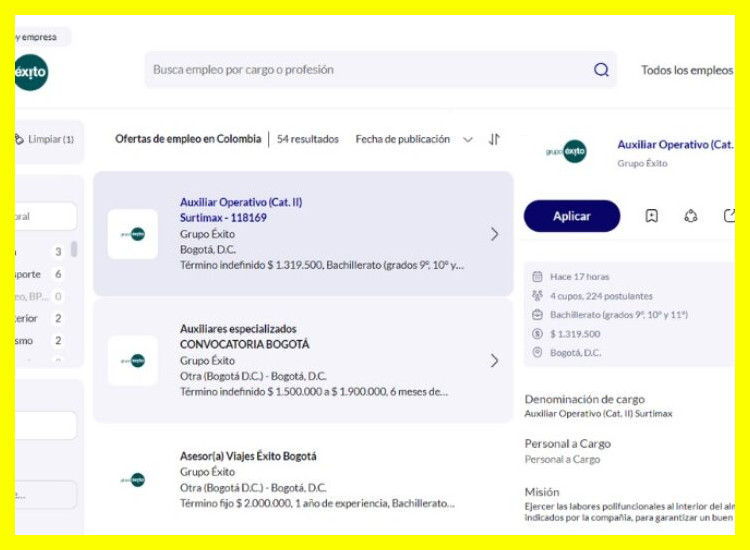Click 'Ofertas de empleo en Colombia' heading
The height and width of the screenshot is (550, 750).
pyautogui.click(x=188, y=139)
